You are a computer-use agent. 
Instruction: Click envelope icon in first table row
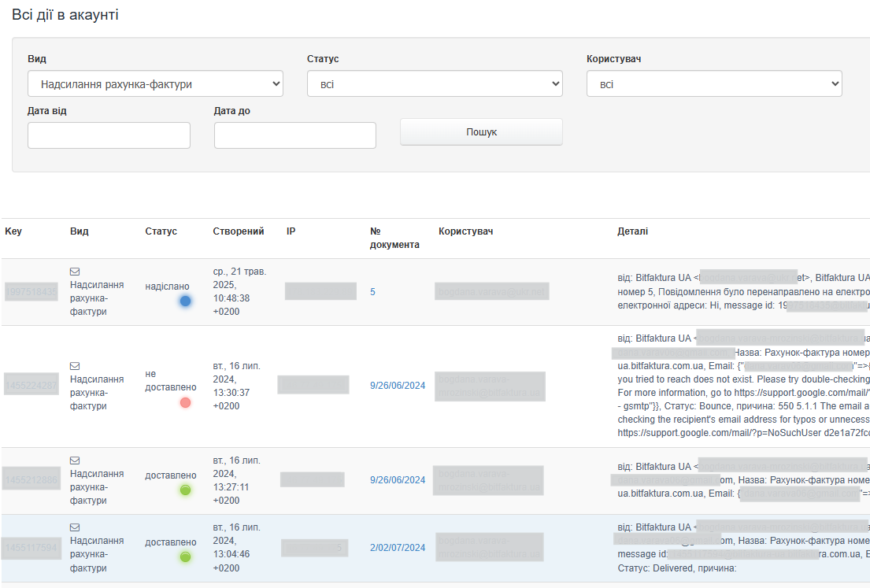[75, 272]
